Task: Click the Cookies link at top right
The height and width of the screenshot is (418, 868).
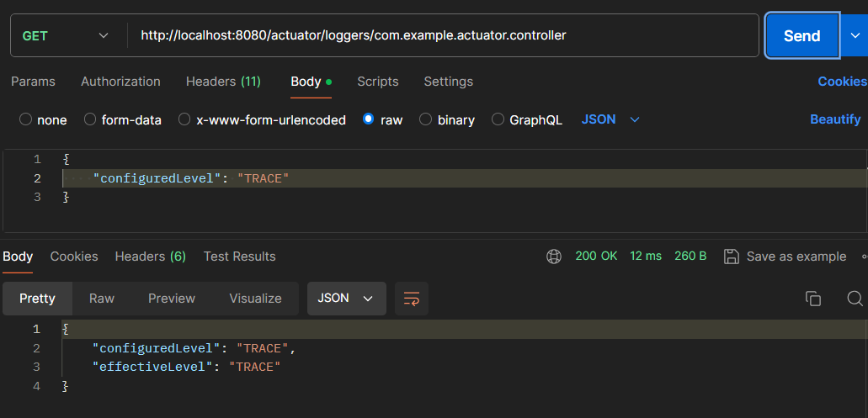Action: coord(842,82)
